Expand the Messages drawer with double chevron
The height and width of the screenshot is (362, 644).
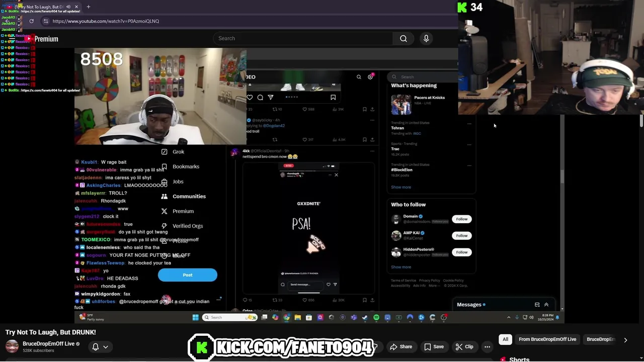coord(546,305)
